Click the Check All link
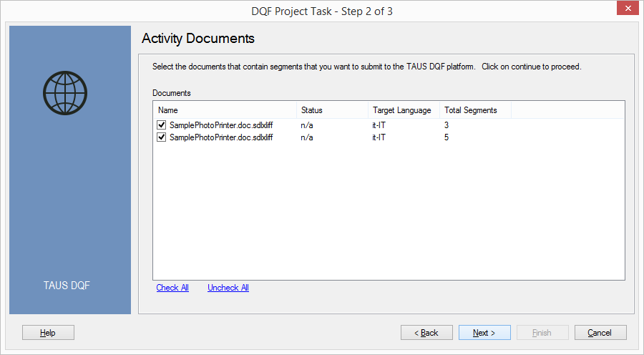The height and width of the screenshot is (355, 644). (x=172, y=288)
